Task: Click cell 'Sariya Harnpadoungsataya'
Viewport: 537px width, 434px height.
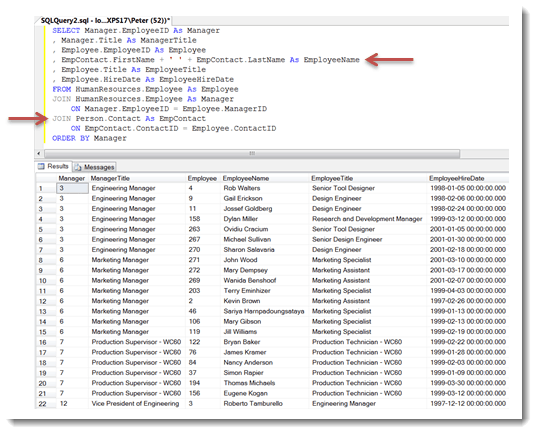Action: [x=264, y=311]
